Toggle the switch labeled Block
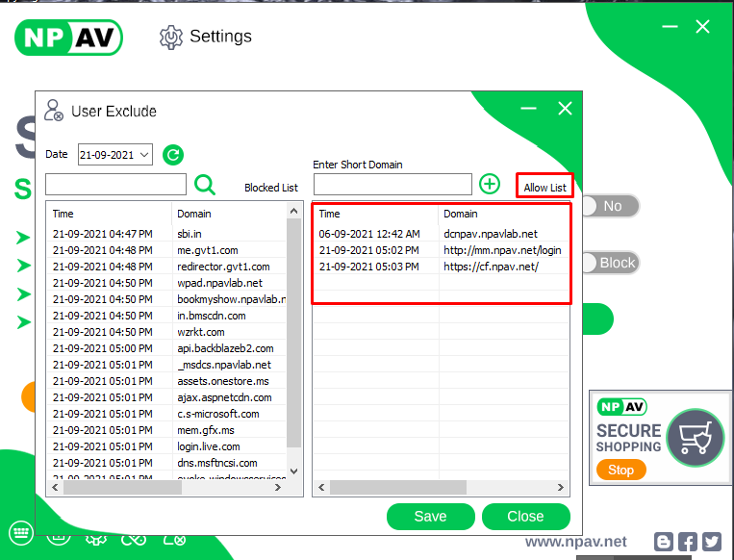Image resolution: width=734 pixels, height=560 pixels. click(x=610, y=263)
